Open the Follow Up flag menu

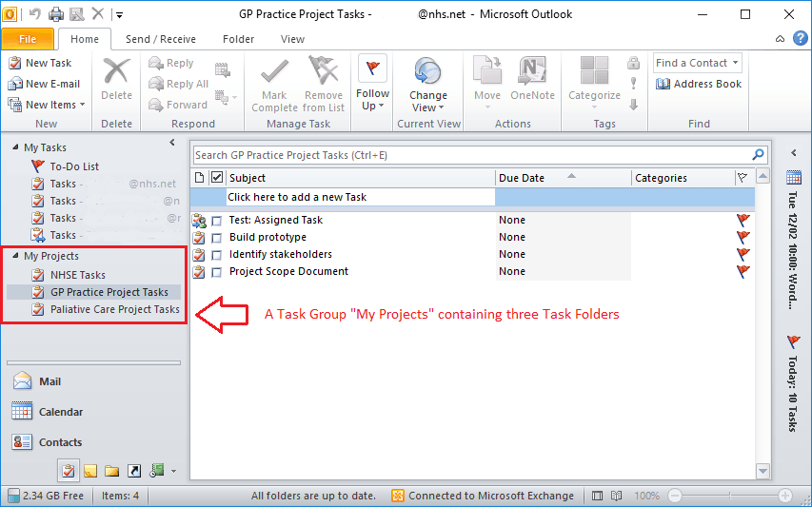coord(372,83)
